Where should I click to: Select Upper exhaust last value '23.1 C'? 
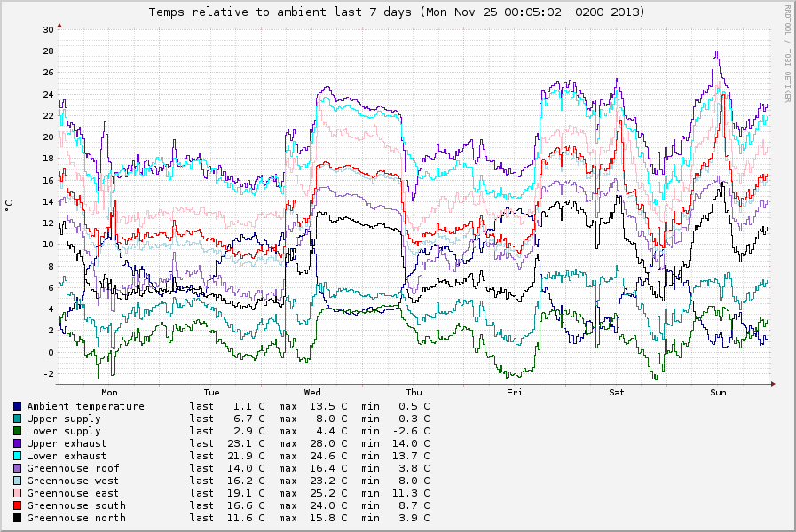pos(246,443)
